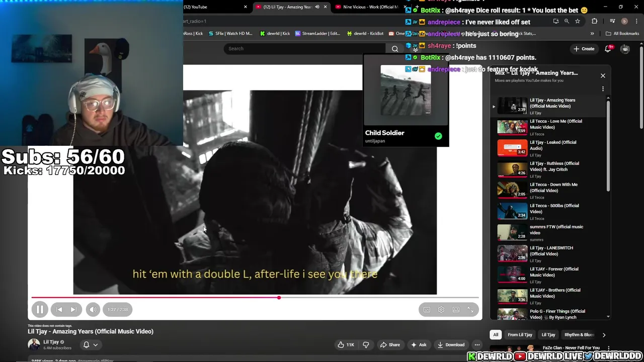This screenshot has width=644, height=362.
Task: Switch to the Nine Vicious - Work tab
Action: tap(370, 7)
